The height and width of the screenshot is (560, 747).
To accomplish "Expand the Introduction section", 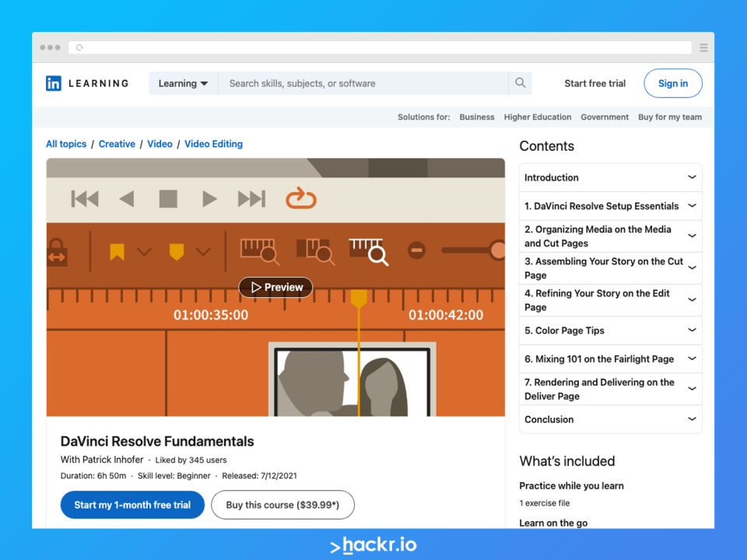I will [610, 177].
